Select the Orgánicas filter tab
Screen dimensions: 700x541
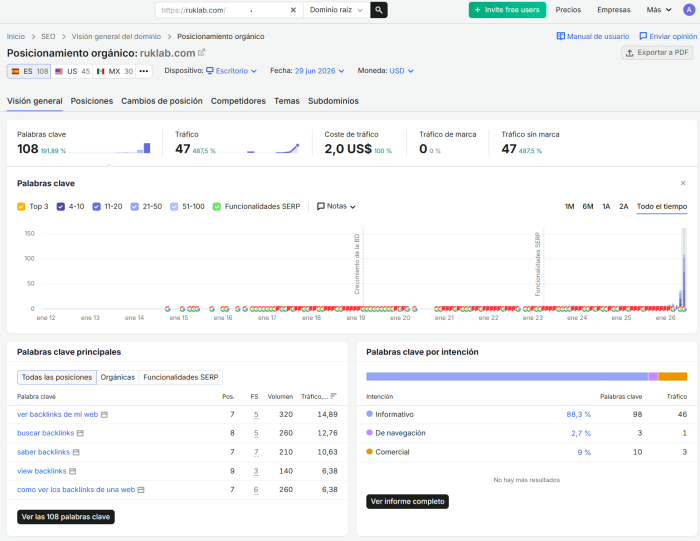pos(117,377)
